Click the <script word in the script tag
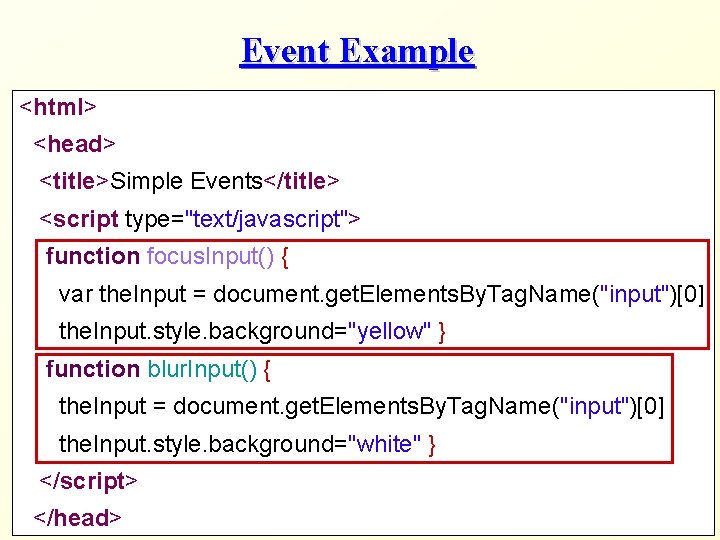Image resolution: width=720 pixels, height=540 pixels. click(79, 219)
